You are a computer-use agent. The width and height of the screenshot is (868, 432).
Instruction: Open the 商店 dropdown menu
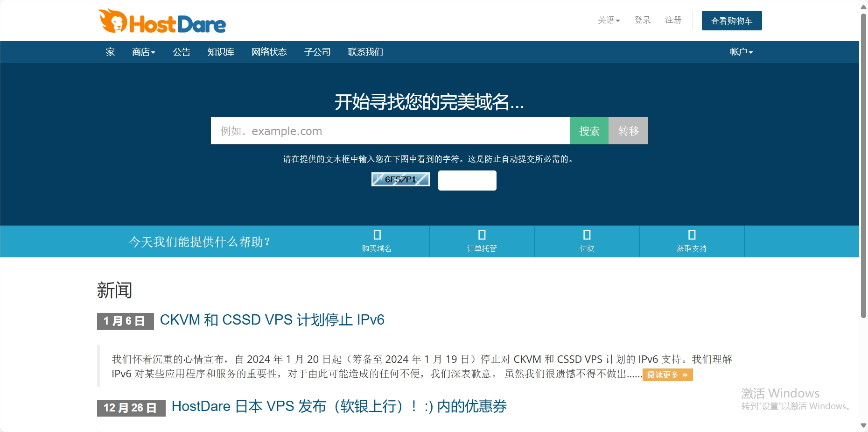(x=143, y=52)
